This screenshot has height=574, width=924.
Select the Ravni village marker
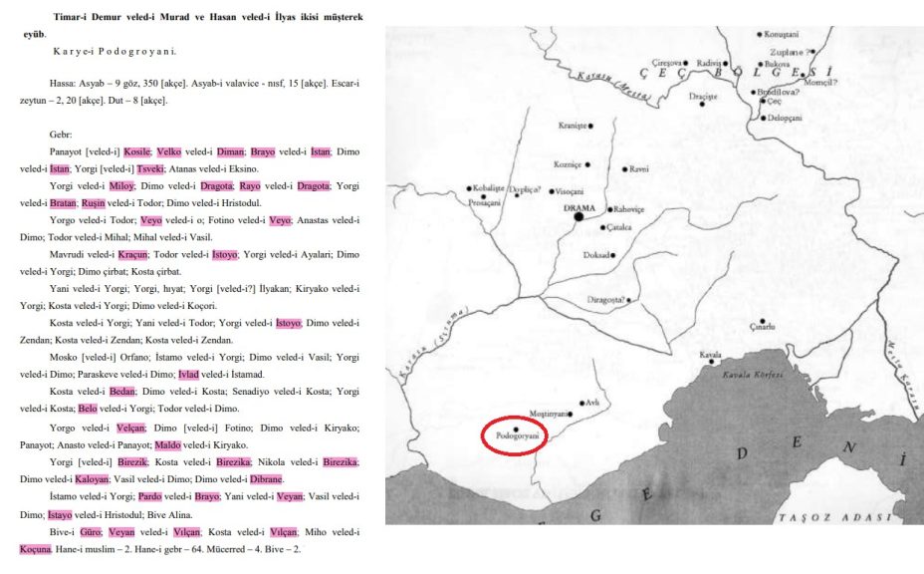point(625,168)
